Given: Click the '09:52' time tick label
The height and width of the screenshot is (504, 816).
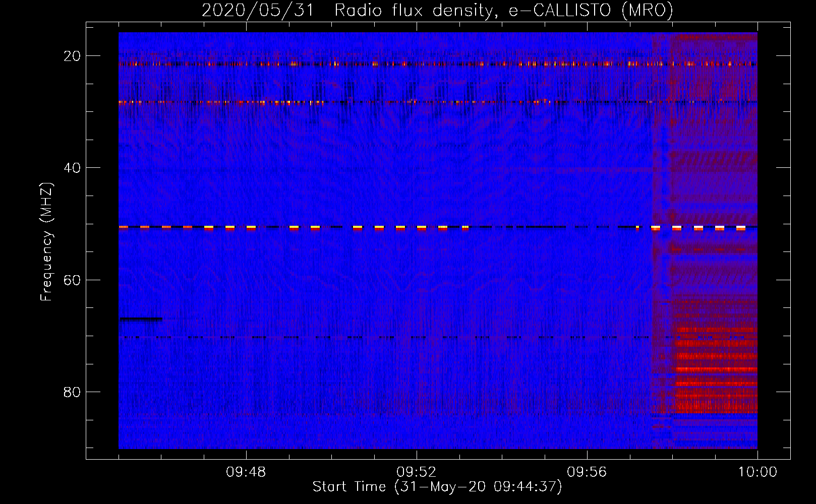Looking at the screenshot, I should (x=417, y=472).
